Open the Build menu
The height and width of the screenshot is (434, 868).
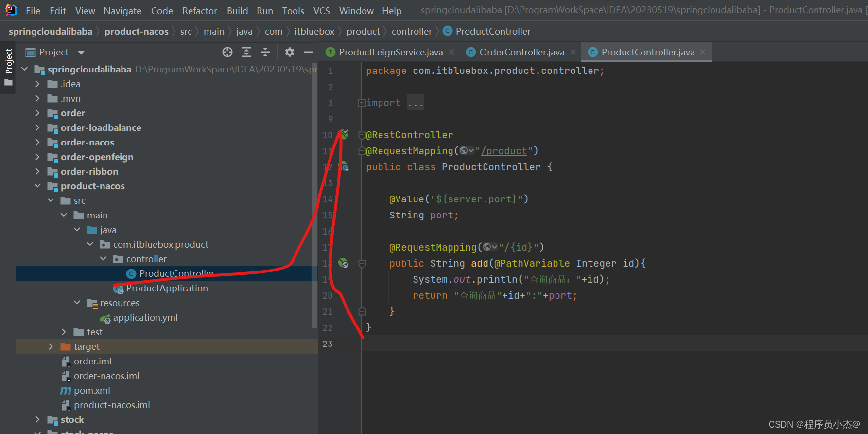237,11
